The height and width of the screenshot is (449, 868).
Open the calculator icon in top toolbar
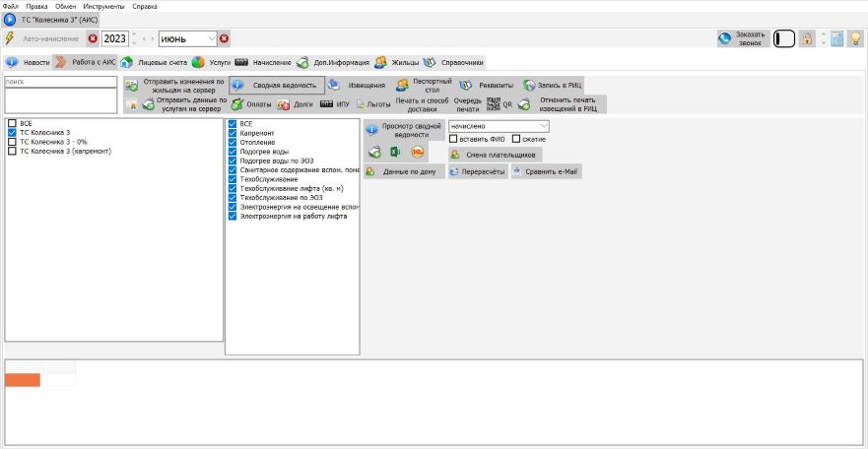point(836,38)
